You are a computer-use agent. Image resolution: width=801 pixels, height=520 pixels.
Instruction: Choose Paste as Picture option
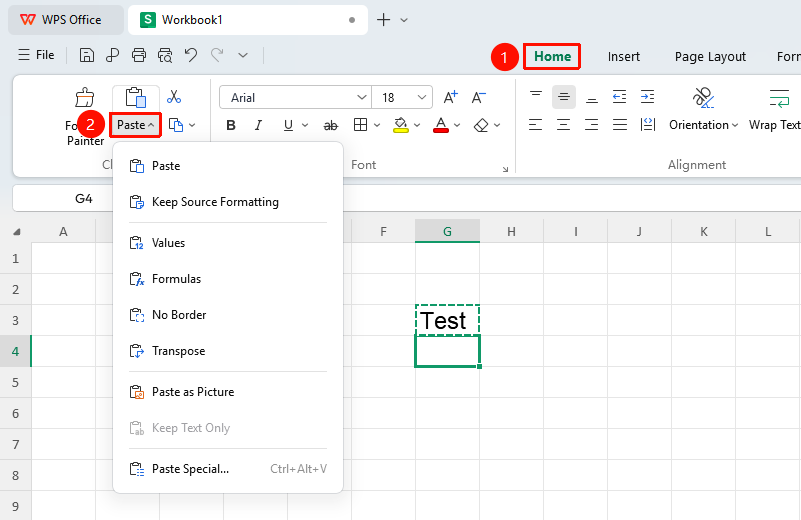click(228, 392)
